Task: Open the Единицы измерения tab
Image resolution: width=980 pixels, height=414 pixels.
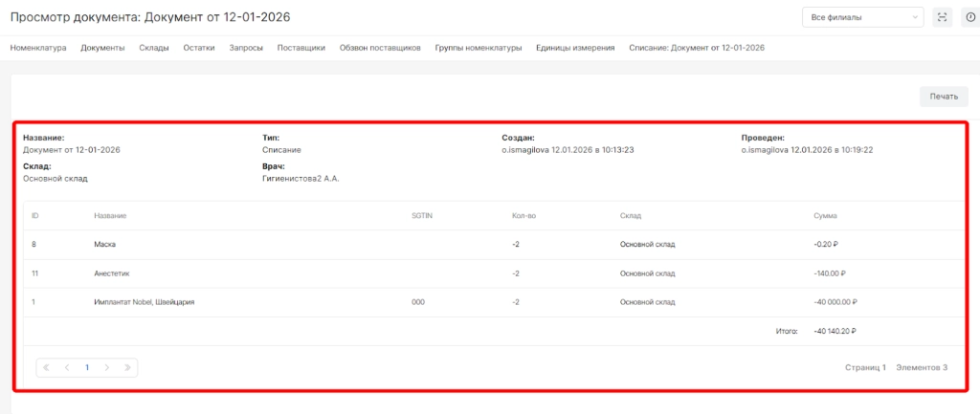Action: point(575,48)
